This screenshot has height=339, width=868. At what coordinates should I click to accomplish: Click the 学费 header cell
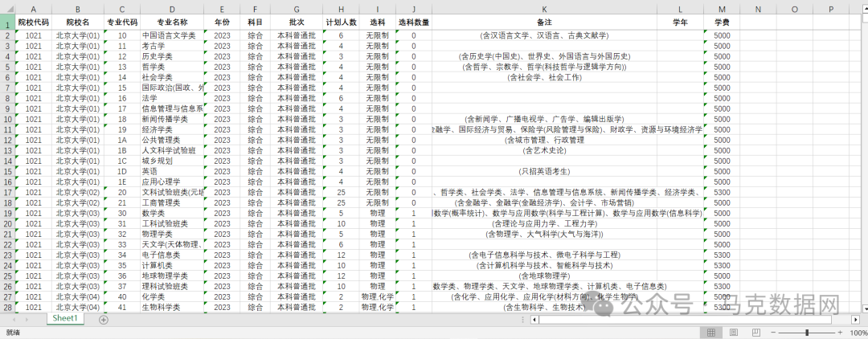click(722, 22)
